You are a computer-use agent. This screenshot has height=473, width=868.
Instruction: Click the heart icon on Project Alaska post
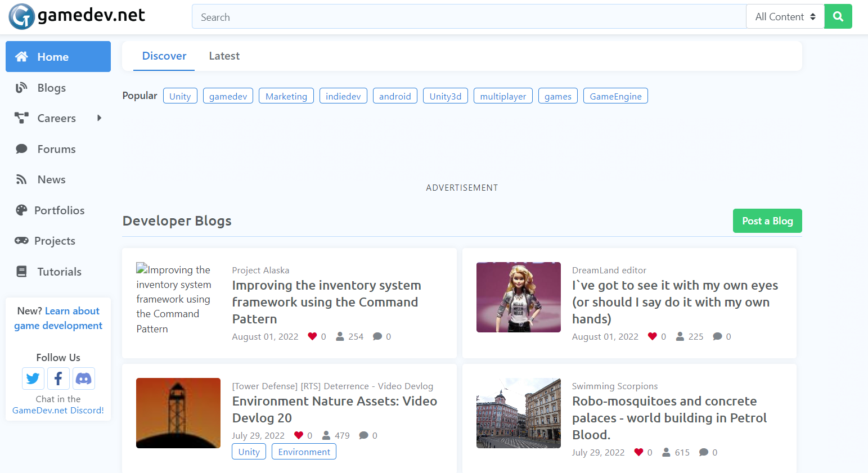click(312, 336)
